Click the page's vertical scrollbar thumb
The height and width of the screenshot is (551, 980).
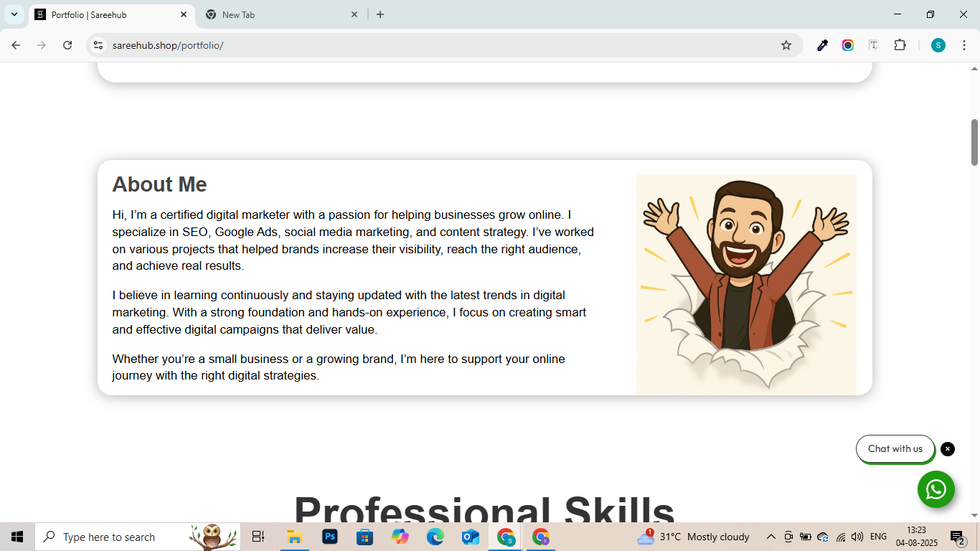coord(974,142)
